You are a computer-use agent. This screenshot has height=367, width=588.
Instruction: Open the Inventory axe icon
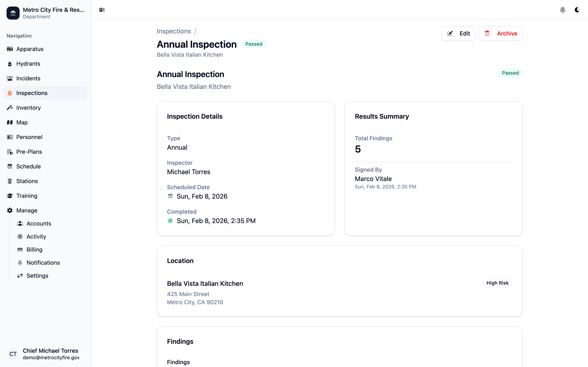[x=10, y=108]
